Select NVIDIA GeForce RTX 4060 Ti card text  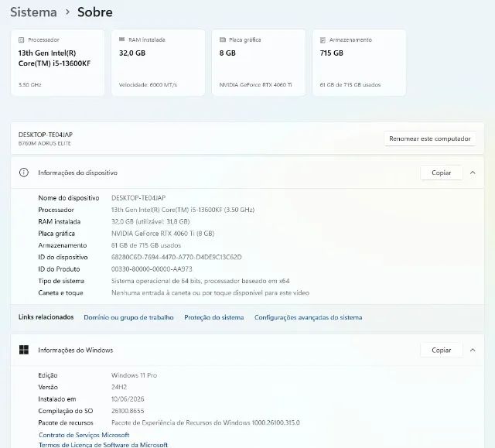256,84
